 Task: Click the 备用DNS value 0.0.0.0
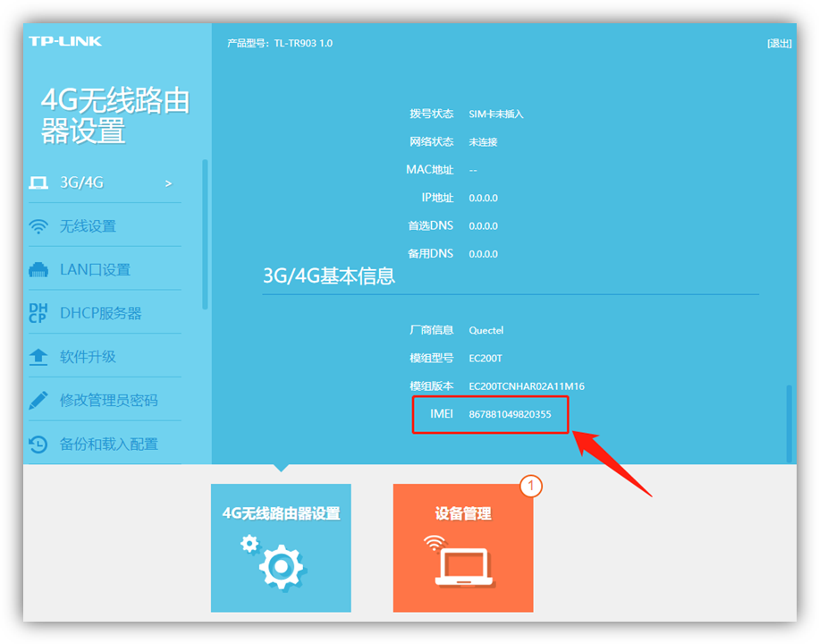[x=483, y=254]
